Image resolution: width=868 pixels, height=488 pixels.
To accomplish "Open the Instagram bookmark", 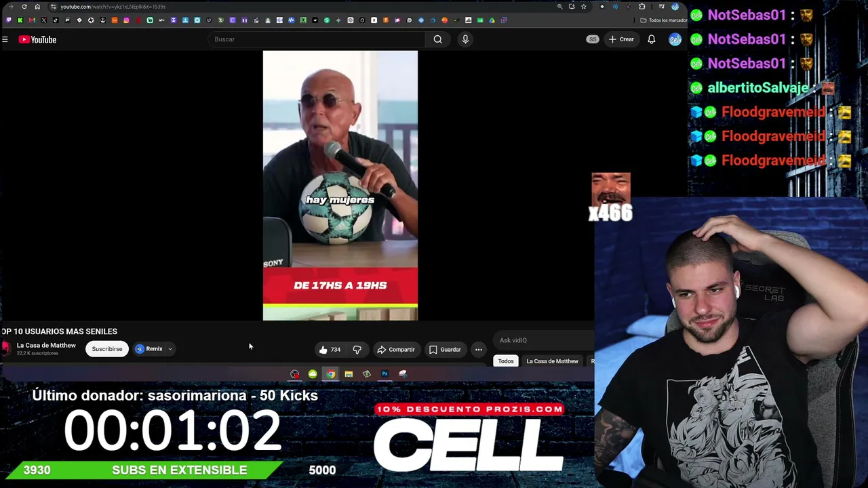I will click(126, 20).
